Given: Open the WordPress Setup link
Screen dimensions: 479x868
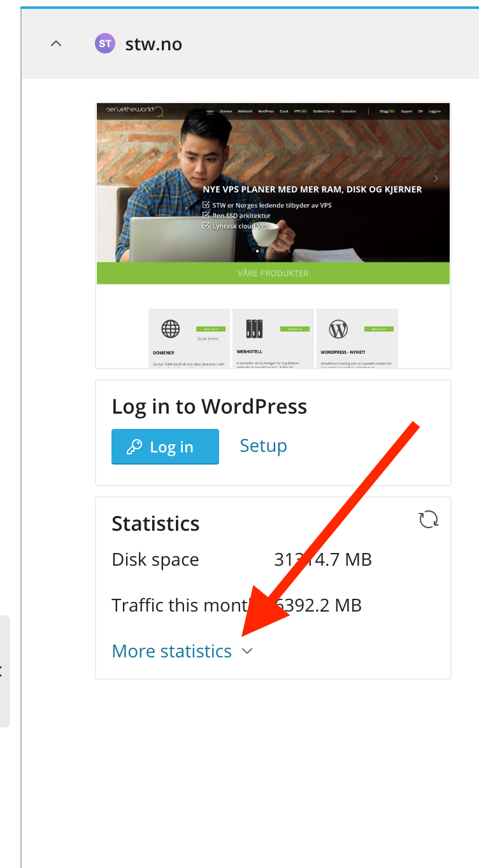Looking at the screenshot, I should [263, 445].
